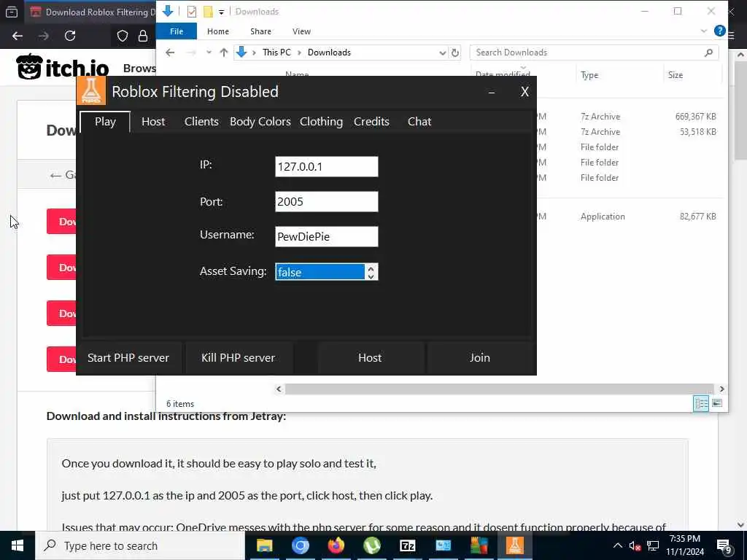747x560 pixels.
Task: Click the site padlock icon in Firefox
Action: click(143, 36)
